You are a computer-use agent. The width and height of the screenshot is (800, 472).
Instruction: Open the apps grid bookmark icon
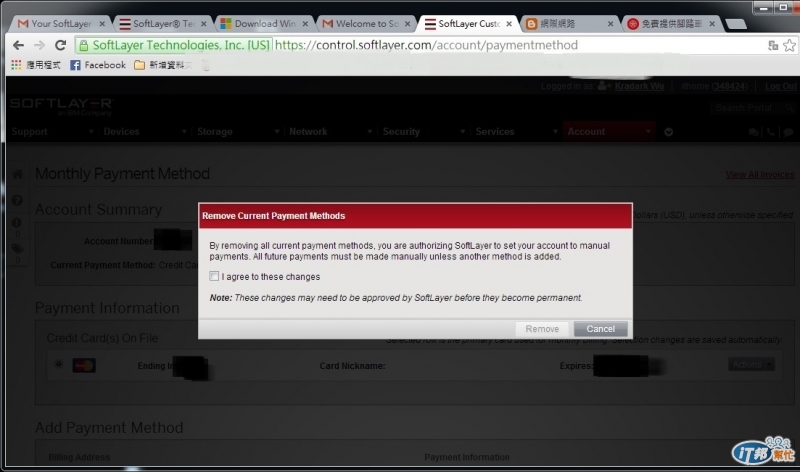[x=16, y=65]
